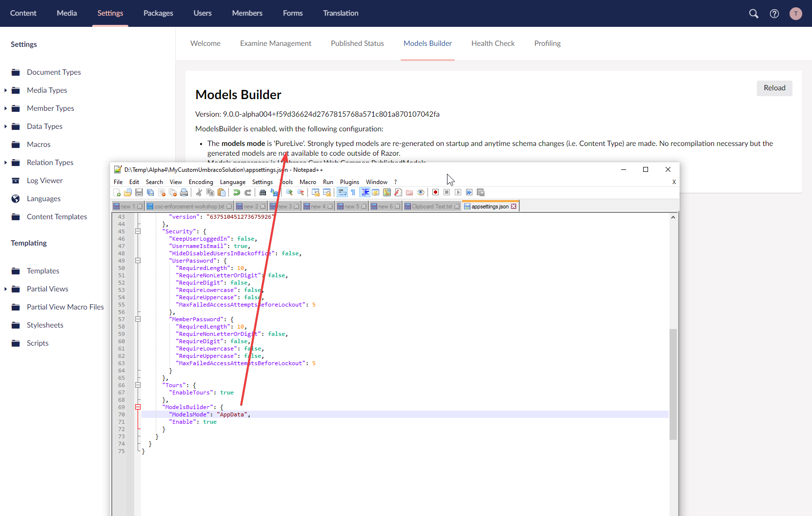Collapse the ModelsBuilder fold at line 69
This screenshot has width=812, height=516.
(138, 407)
